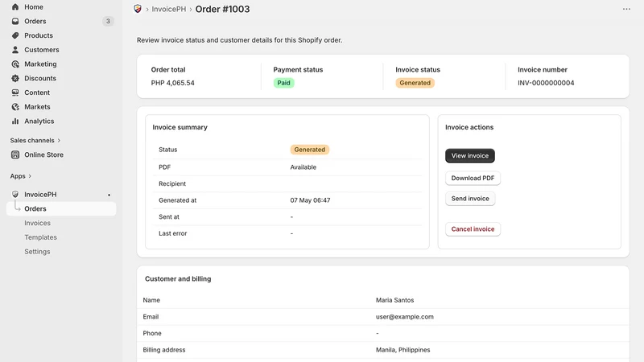The image size is (644, 362).
Task: Click the Invoice summary heading
Action: coord(180,127)
